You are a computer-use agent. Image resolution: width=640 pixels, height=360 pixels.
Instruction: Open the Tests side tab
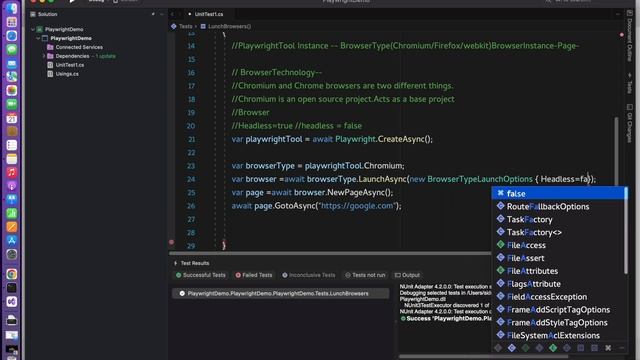tap(629, 84)
